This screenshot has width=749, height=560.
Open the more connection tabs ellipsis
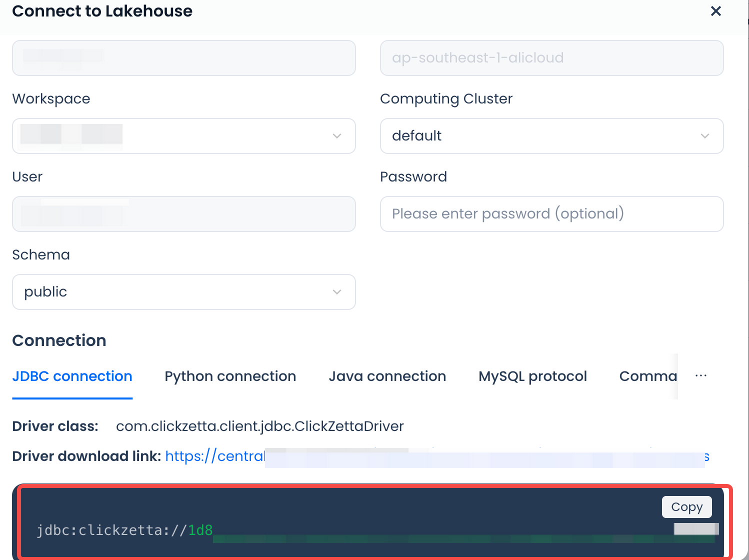tap(700, 376)
